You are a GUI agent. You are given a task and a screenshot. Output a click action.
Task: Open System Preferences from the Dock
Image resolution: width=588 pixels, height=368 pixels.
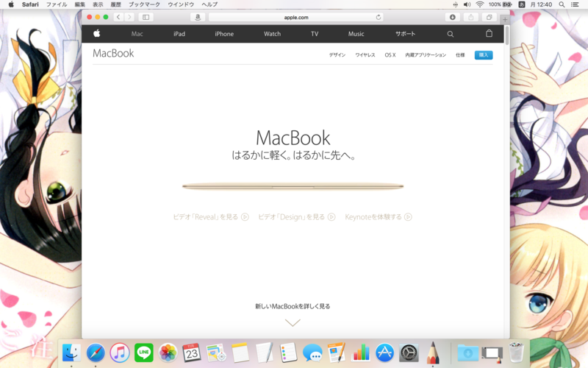coord(409,353)
